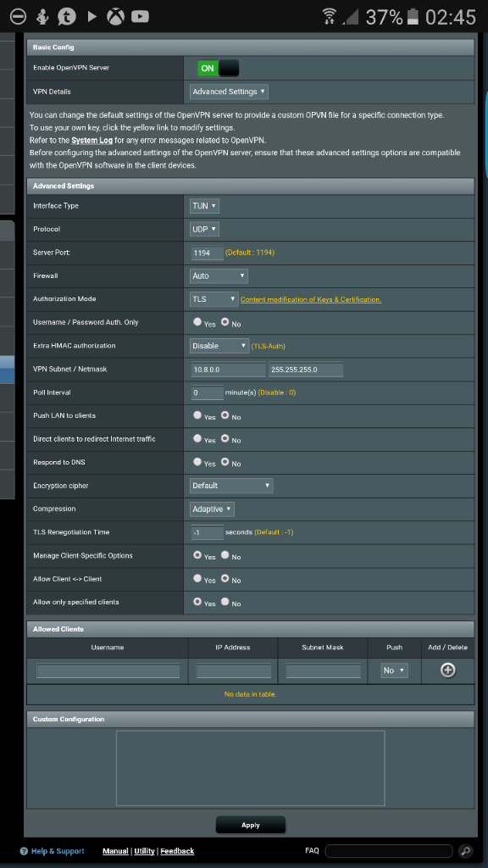Open the Push dropdown in Allowed Clients
This screenshot has width=488, height=868.
[395, 670]
